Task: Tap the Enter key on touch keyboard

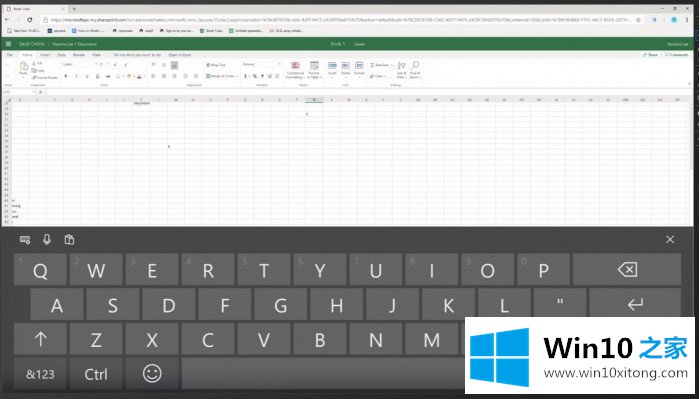Action: [x=635, y=303]
